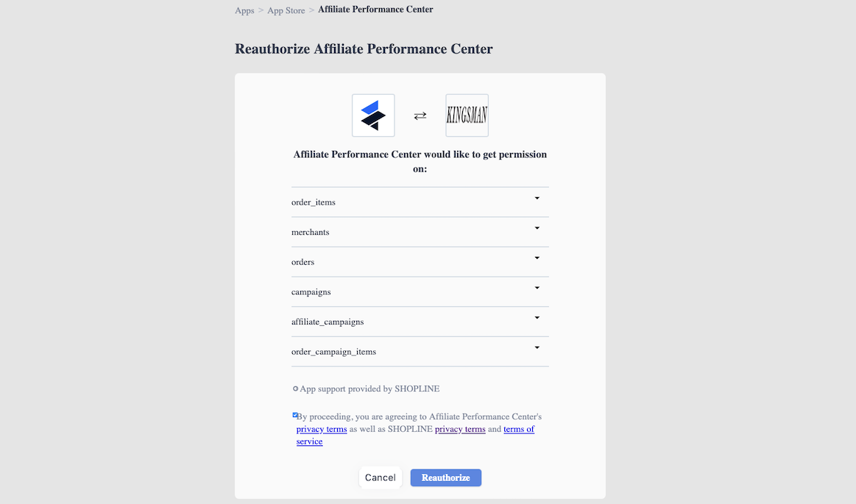Expand the affiliate_campaigns permission arrow

pyautogui.click(x=537, y=317)
